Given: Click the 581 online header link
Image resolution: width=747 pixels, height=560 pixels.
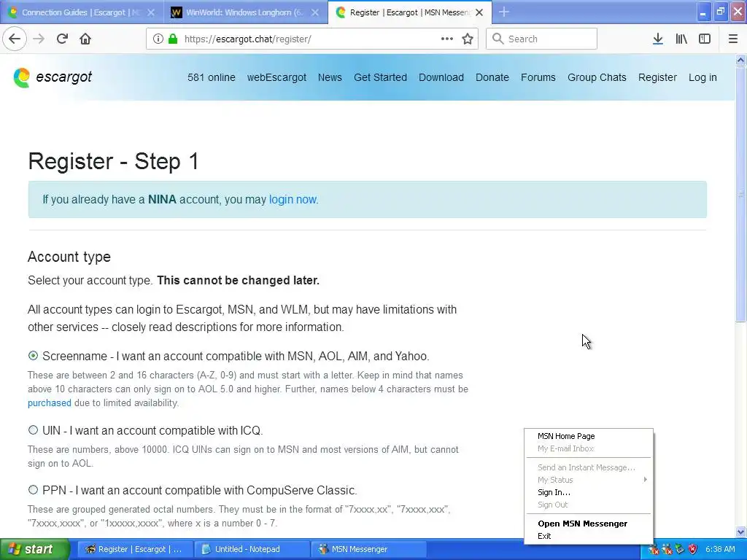Looking at the screenshot, I should pos(211,77).
